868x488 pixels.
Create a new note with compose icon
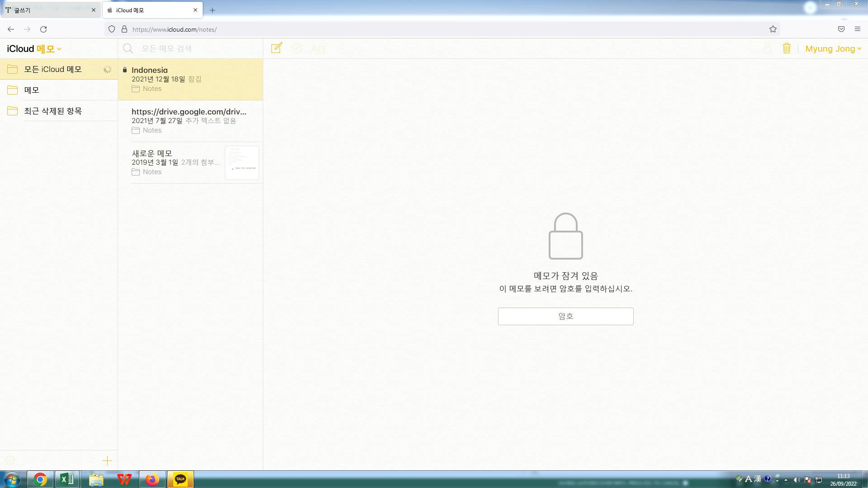pos(276,48)
